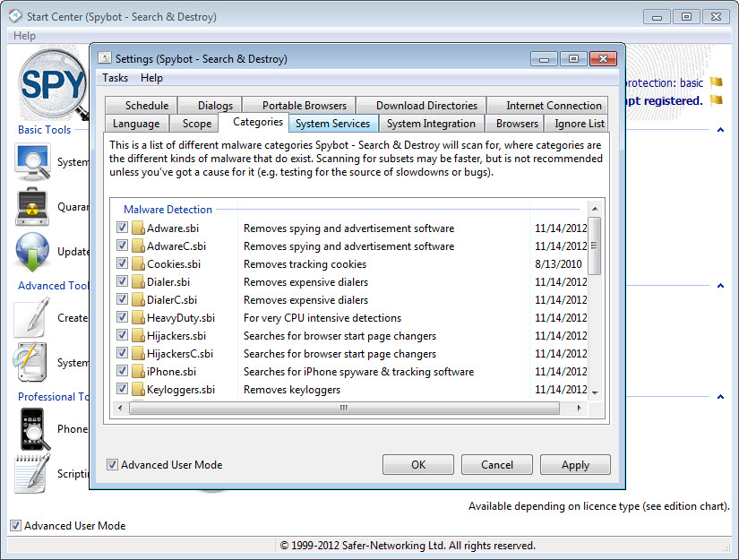The height and width of the screenshot is (560, 739).
Task: Open the Tasks menu in Settings
Action: (x=115, y=78)
